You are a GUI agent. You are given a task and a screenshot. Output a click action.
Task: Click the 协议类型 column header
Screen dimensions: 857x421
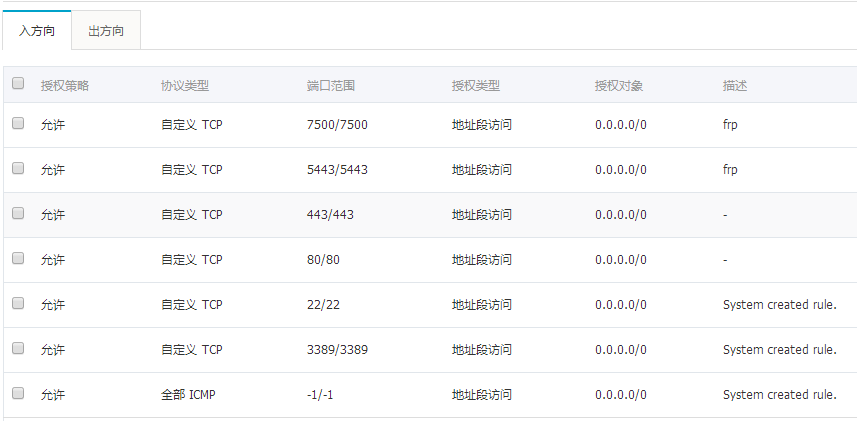184,86
